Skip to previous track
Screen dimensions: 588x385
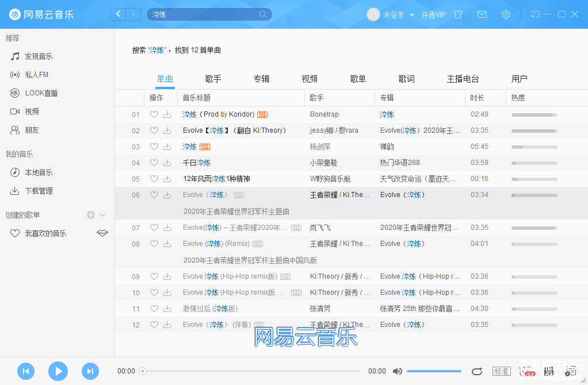[x=26, y=371]
